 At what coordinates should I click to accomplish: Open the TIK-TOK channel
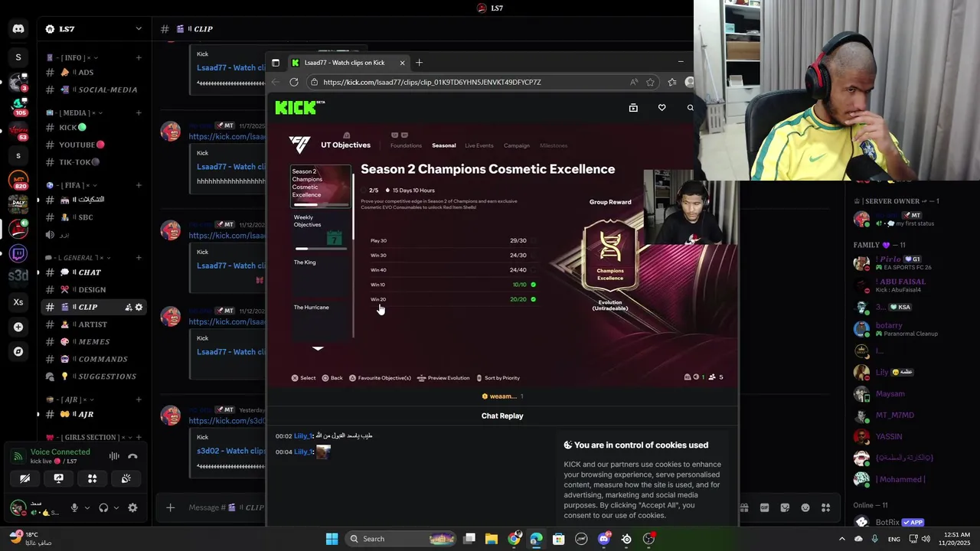click(x=93, y=162)
